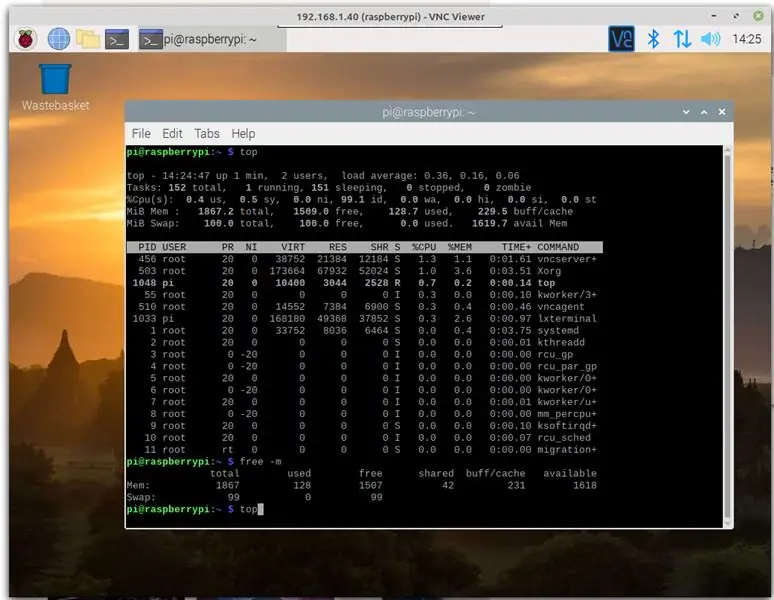Click the systemd process row
This screenshot has height=600, width=774.
coord(364,331)
